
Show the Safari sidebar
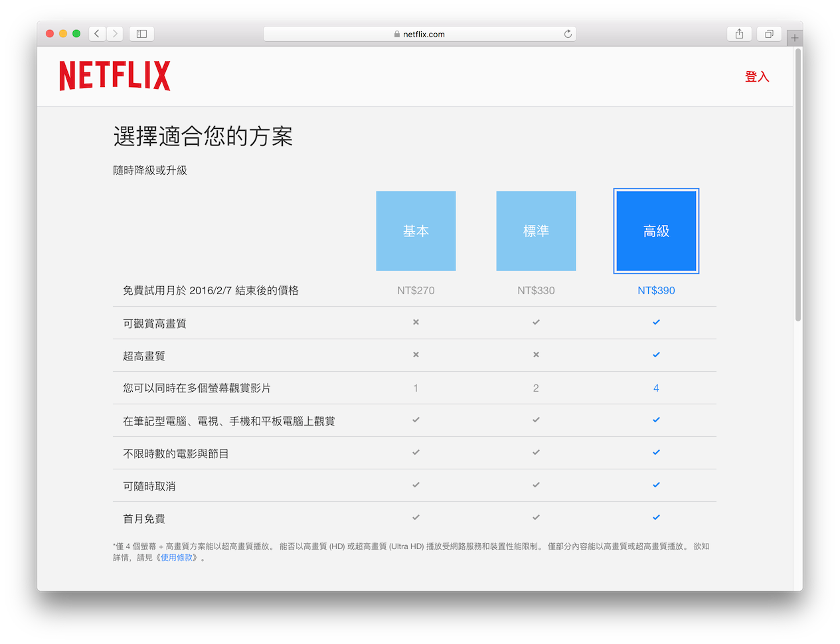(141, 33)
